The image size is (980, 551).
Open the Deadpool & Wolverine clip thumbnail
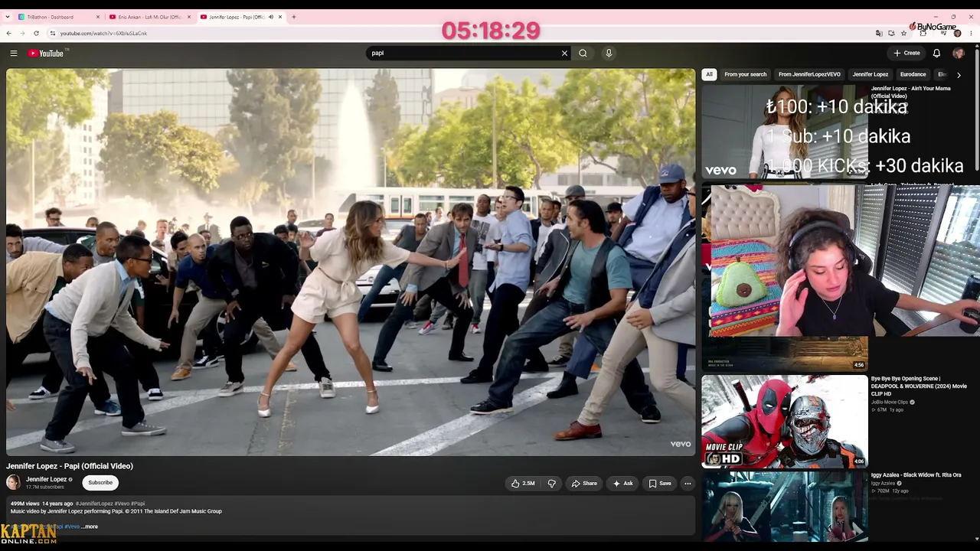tap(785, 421)
